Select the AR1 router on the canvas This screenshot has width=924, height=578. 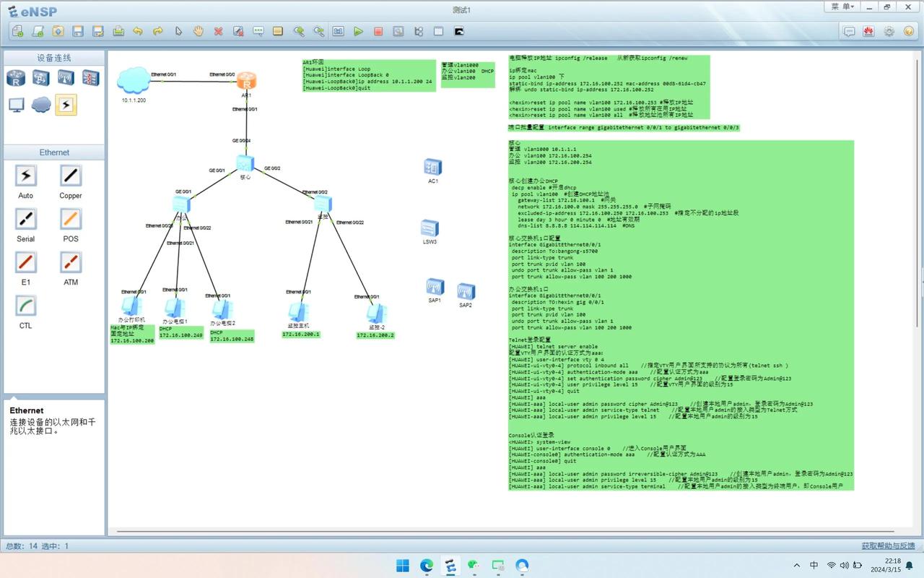click(246, 80)
